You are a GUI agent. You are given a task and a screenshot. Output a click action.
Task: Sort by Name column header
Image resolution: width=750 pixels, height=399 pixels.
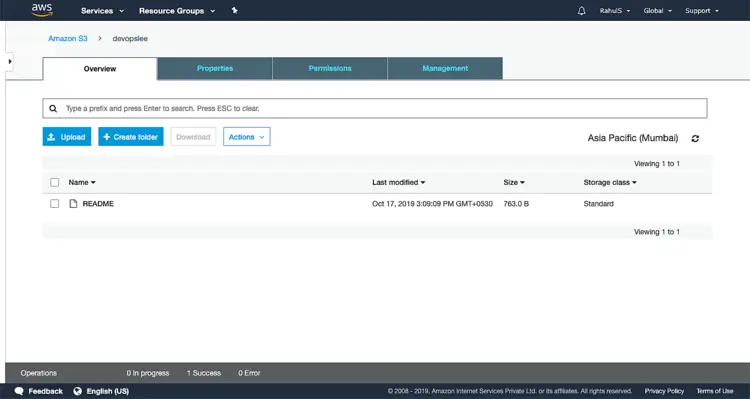82,182
